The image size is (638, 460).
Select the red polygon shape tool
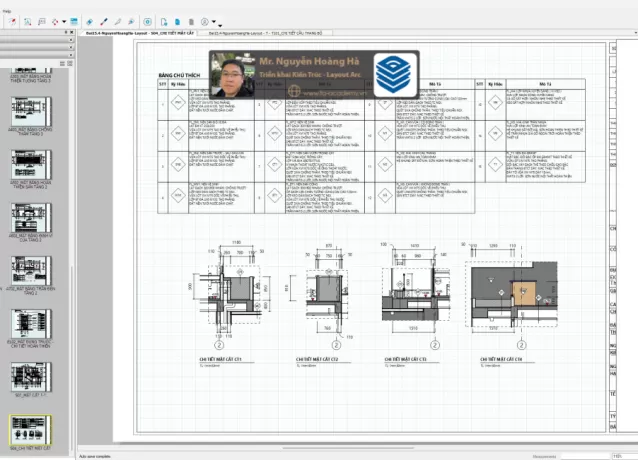[x=55, y=22]
